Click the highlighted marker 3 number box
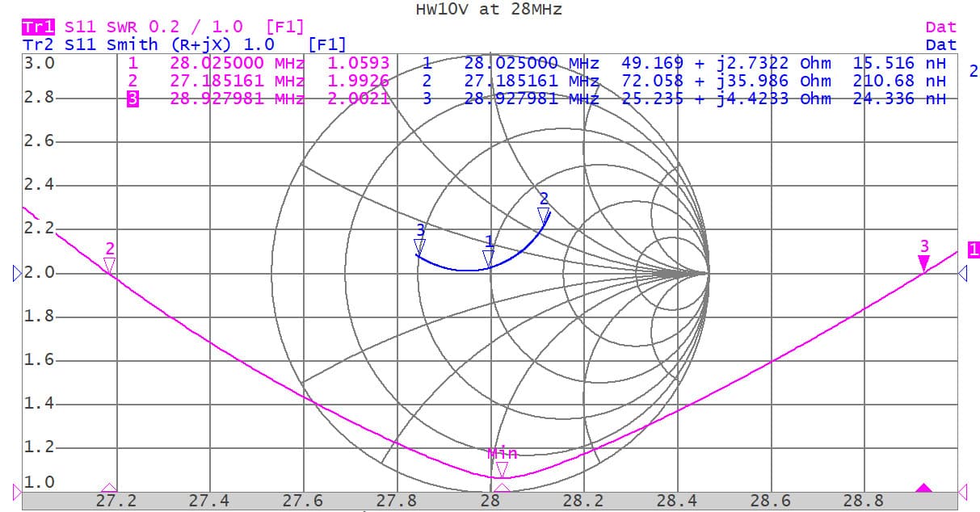This screenshot has width=980, height=512. point(132,99)
